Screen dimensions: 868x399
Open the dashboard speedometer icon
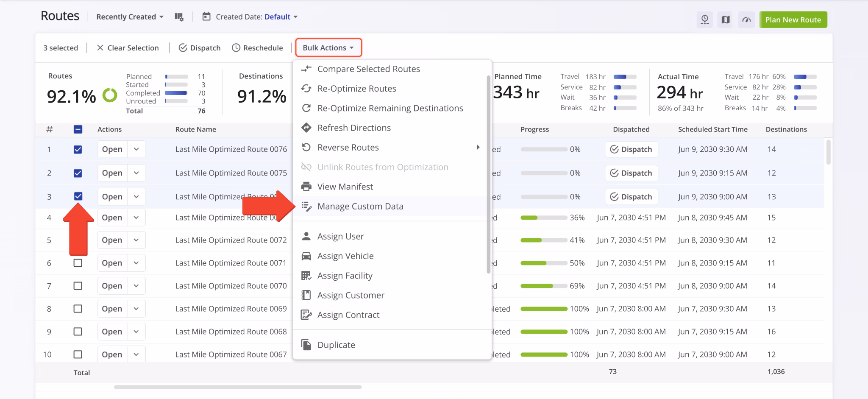(x=746, y=20)
